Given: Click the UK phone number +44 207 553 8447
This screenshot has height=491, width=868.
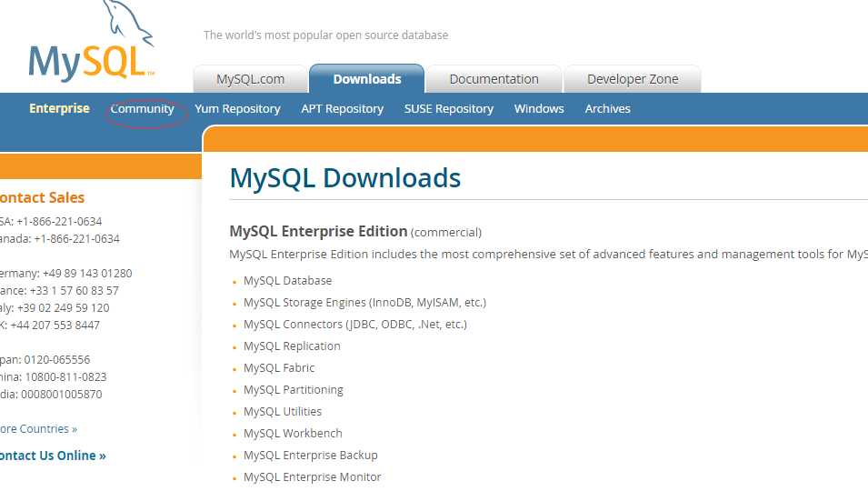Looking at the screenshot, I should (55, 326).
